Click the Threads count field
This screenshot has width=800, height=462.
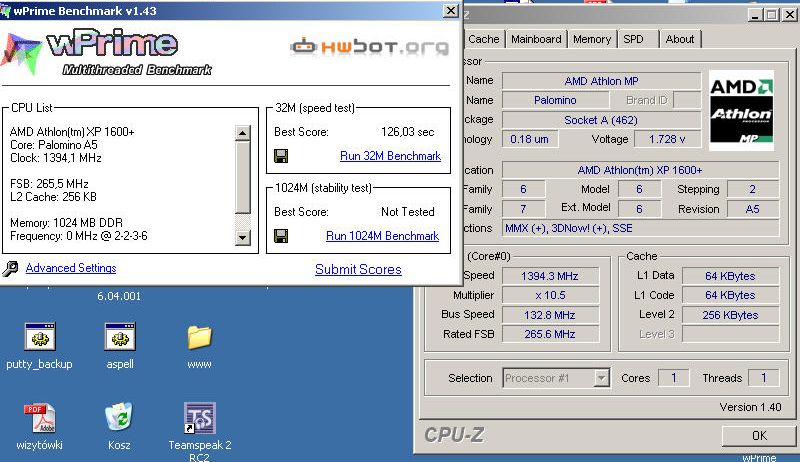764,378
